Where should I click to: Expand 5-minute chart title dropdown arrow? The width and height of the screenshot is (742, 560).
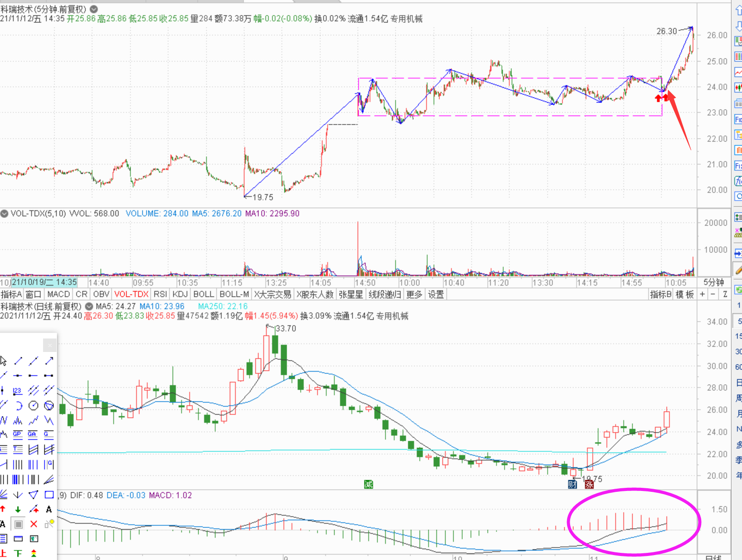[94, 9]
